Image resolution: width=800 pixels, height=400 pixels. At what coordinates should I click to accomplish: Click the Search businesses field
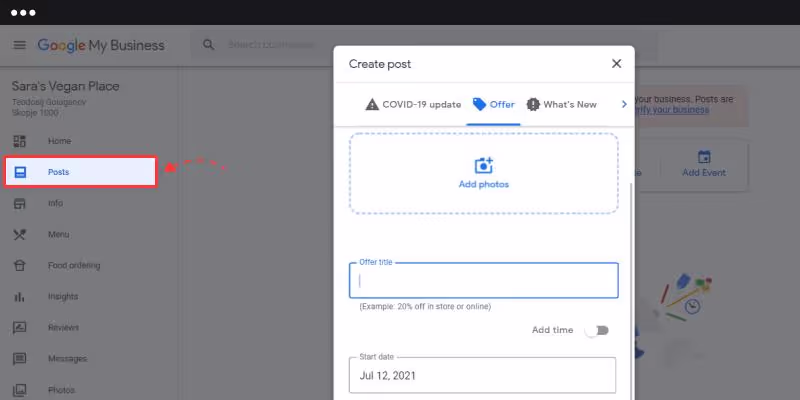(x=423, y=45)
